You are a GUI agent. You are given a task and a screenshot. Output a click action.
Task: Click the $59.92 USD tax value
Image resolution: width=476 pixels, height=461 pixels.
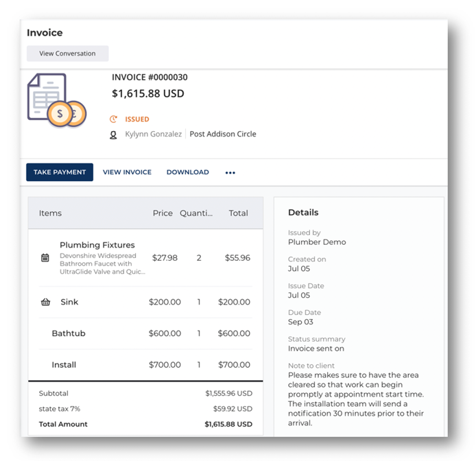[x=233, y=409]
